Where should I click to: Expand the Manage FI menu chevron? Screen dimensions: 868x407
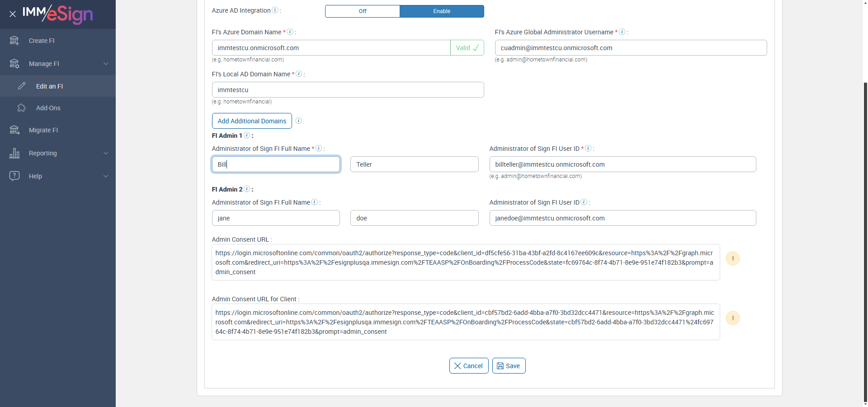106,64
